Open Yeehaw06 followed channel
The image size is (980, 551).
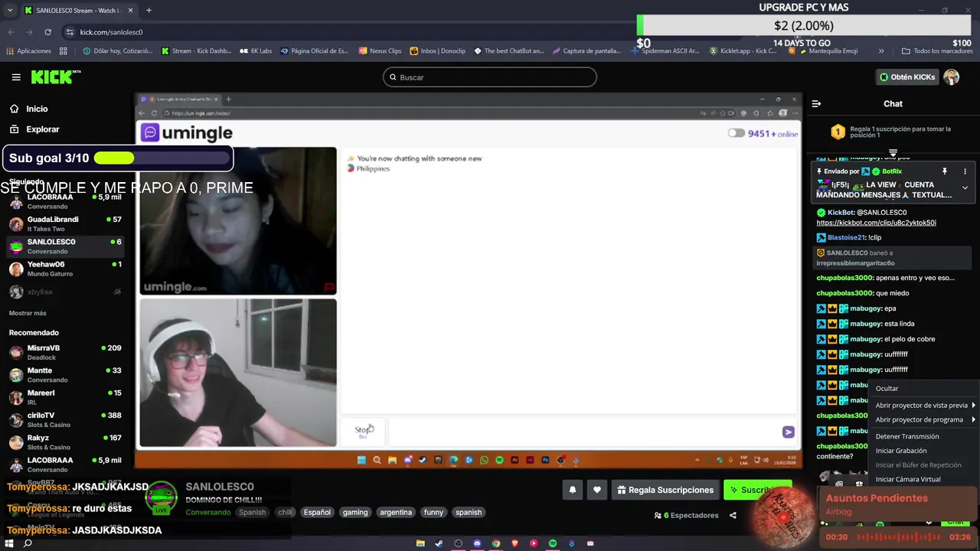pyautogui.click(x=67, y=269)
